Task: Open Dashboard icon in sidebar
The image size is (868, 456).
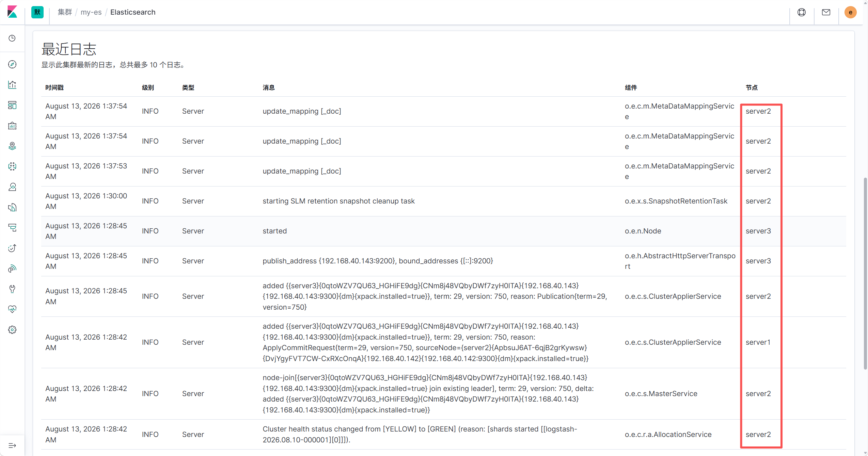Action: [12, 105]
